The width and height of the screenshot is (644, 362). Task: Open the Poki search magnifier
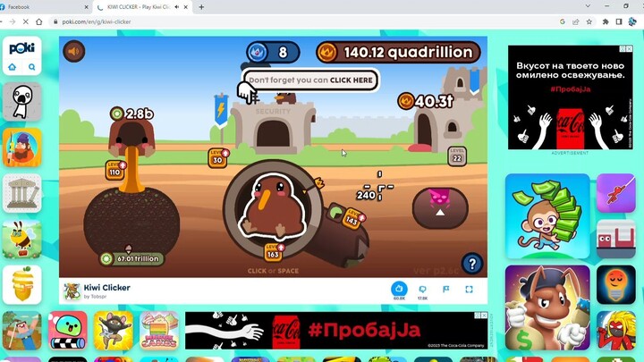[31, 67]
